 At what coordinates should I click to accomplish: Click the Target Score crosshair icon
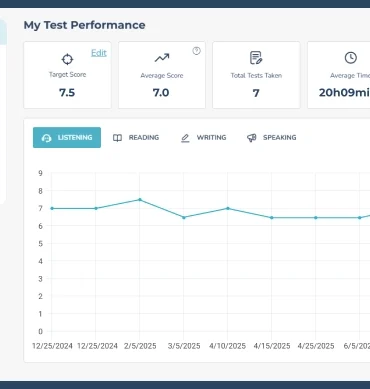point(67,59)
